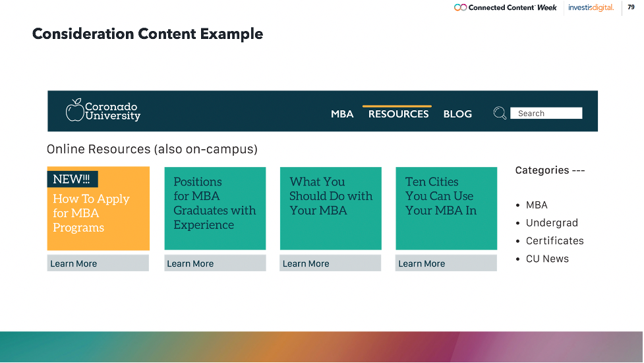Select the RESOURCES navigation tab
The width and height of the screenshot is (644, 363).
tap(398, 114)
